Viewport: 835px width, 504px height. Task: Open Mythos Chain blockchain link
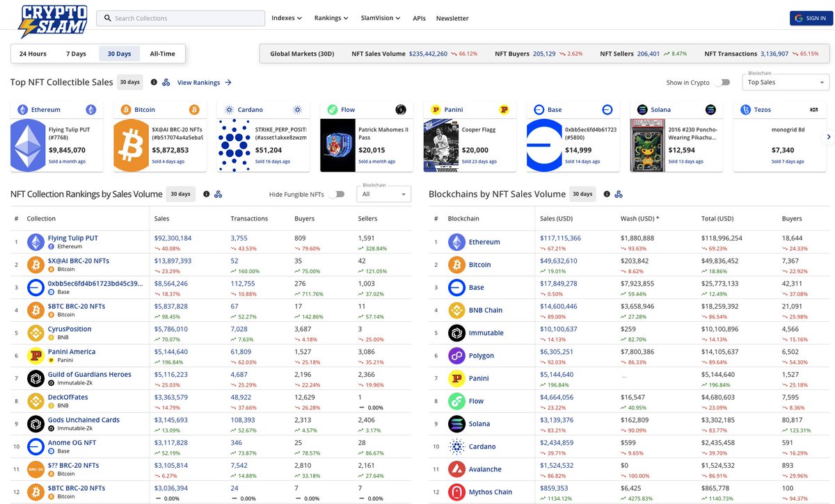click(491, 492)
